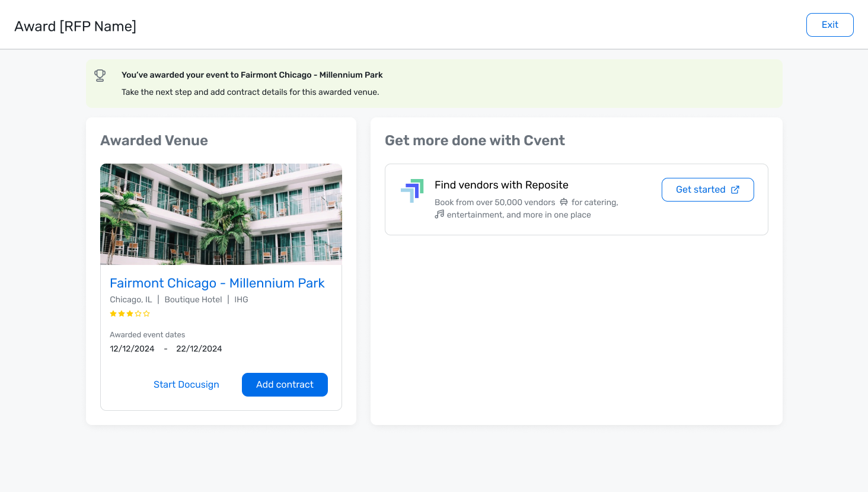Open Fairmont Chicago - Millennium Park link
Screen dimensions: 868x492
[x=217, y=283]
